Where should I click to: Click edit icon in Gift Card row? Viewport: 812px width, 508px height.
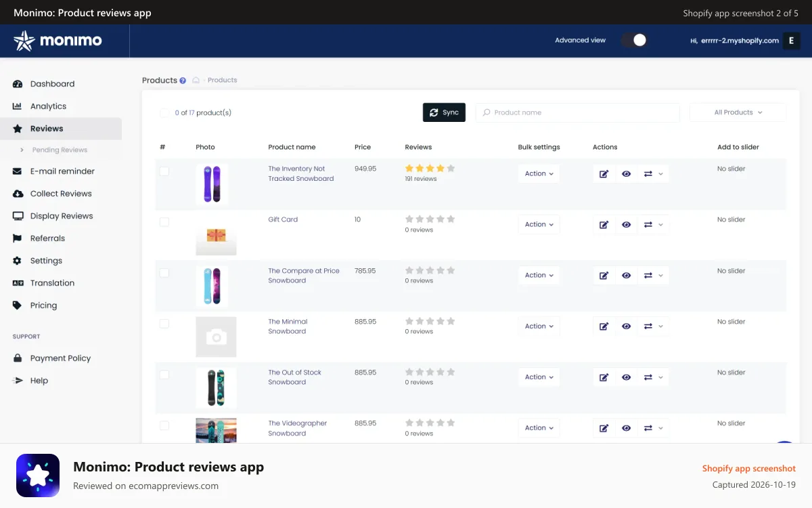click(x=604, y=225)
